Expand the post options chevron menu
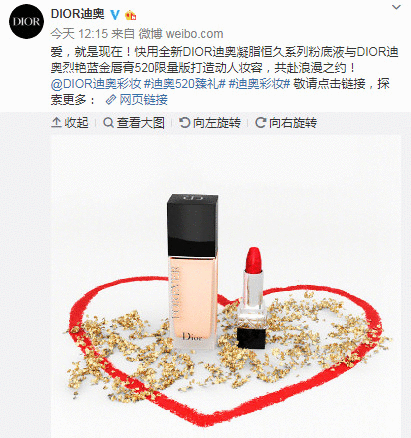 point(396,7)
